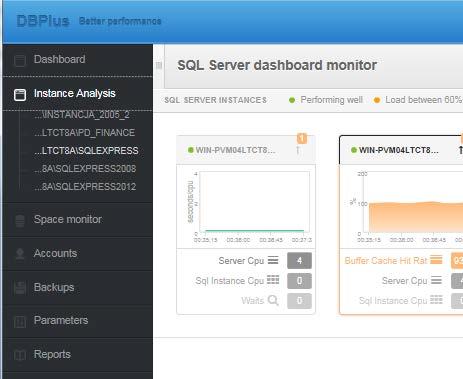Go to Space monitor section
463x379 pixels.
[x=68, y=219]
